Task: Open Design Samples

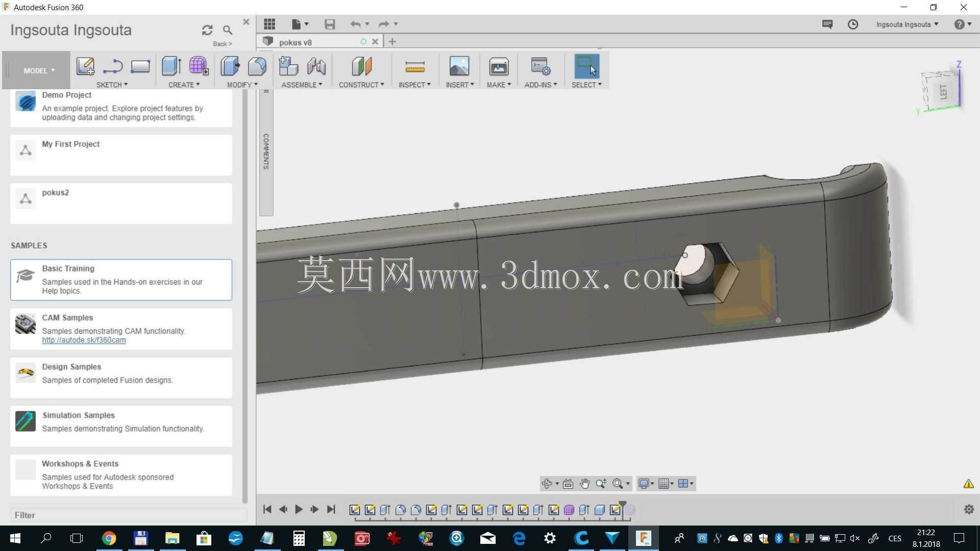Action: click(121, 378)
